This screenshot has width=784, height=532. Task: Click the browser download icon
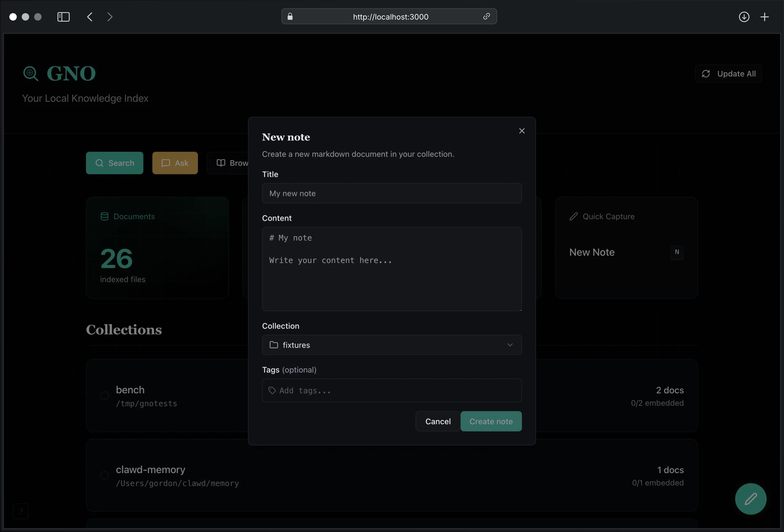[744, 16]
